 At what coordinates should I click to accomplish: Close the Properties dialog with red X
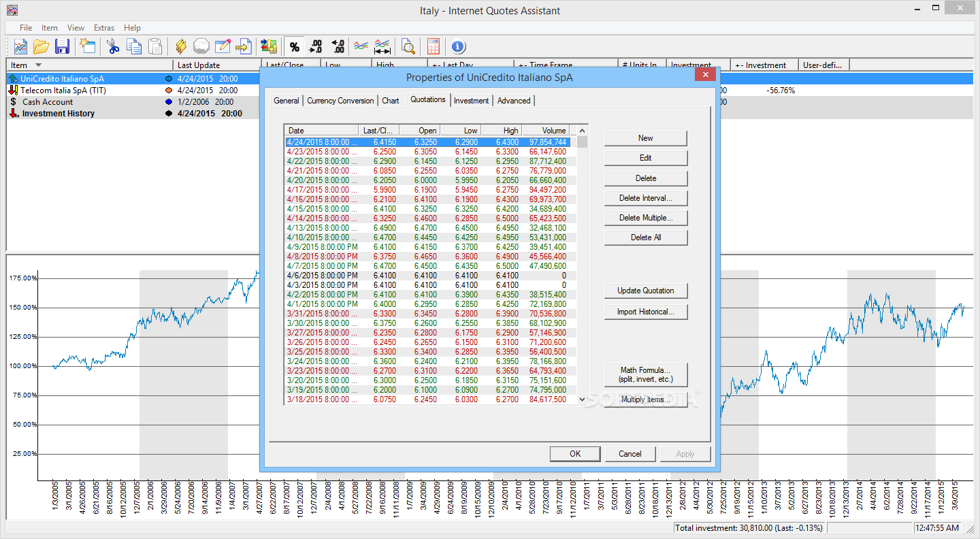(x=705, y=74)
